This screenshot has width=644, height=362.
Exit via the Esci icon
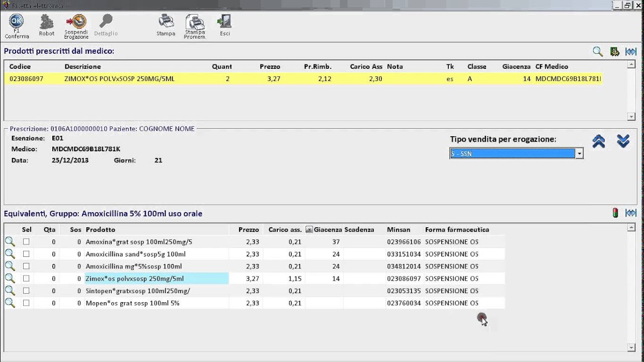tap(224, 22)
